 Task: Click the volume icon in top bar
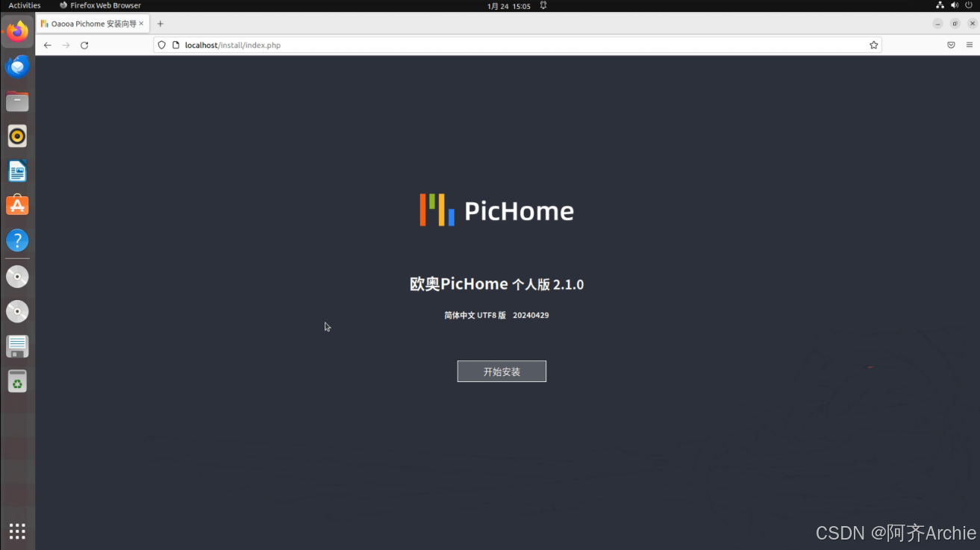(955, 5)
